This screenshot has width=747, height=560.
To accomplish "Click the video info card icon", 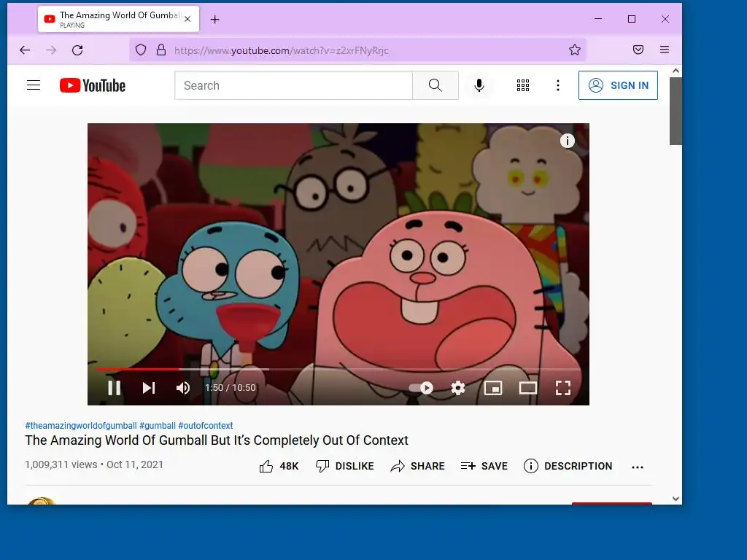I will pyautogui.click(x=567, y=141).
